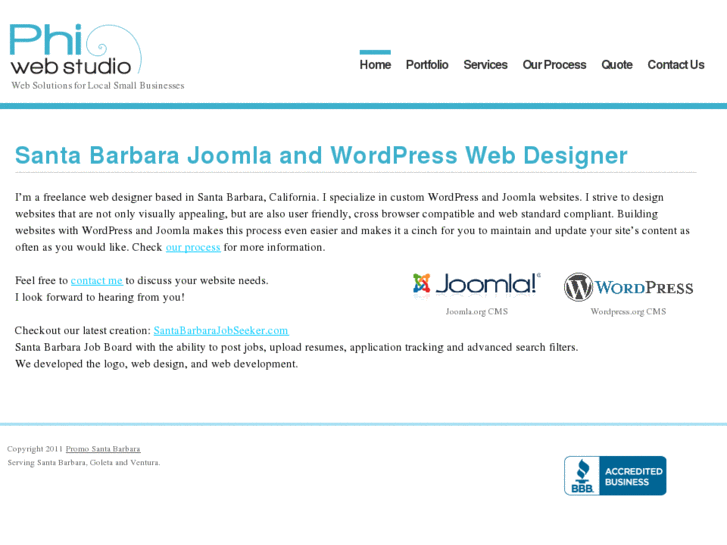The width and height of the screenshot is (727, 545).
Task: Click tagline 'Web Solutions for Local Small Businesses'
Action: (98, 85)
